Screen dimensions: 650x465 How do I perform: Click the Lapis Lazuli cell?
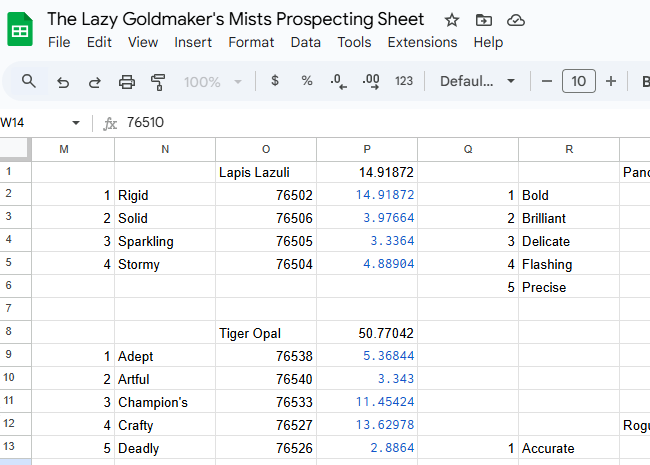[x=266, y=172]
